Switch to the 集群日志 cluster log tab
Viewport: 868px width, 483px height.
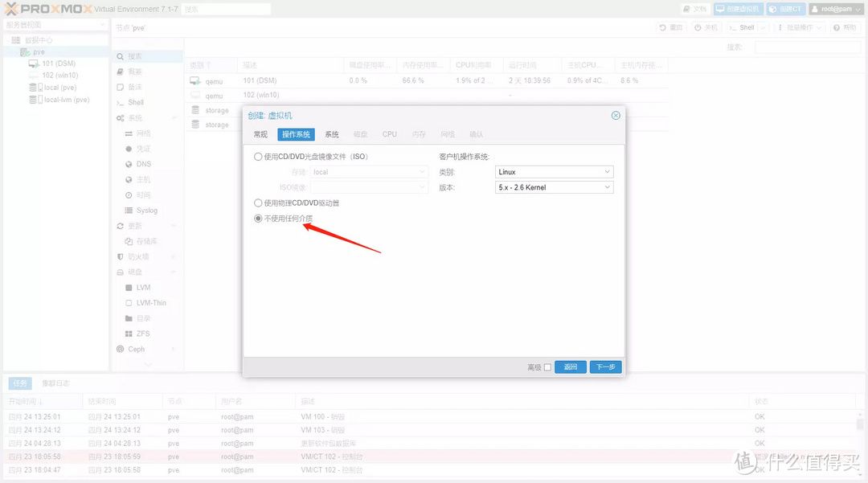coord(55,383)
